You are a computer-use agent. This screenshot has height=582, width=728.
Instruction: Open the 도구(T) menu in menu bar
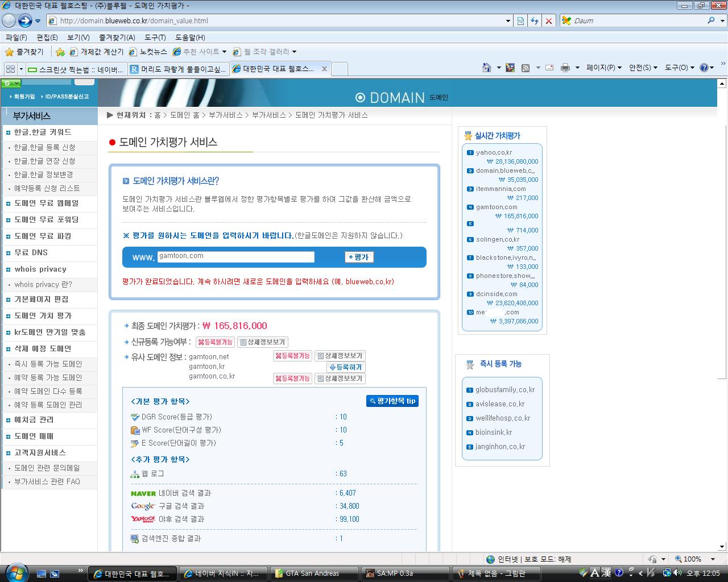[x=155, y=38]
